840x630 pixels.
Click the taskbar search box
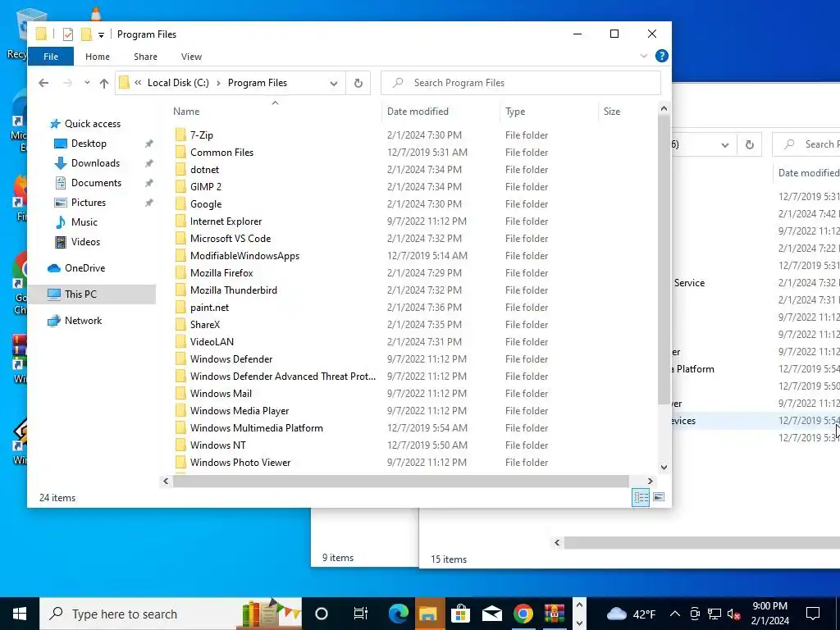pyautogui.click(x=171, y=614)
